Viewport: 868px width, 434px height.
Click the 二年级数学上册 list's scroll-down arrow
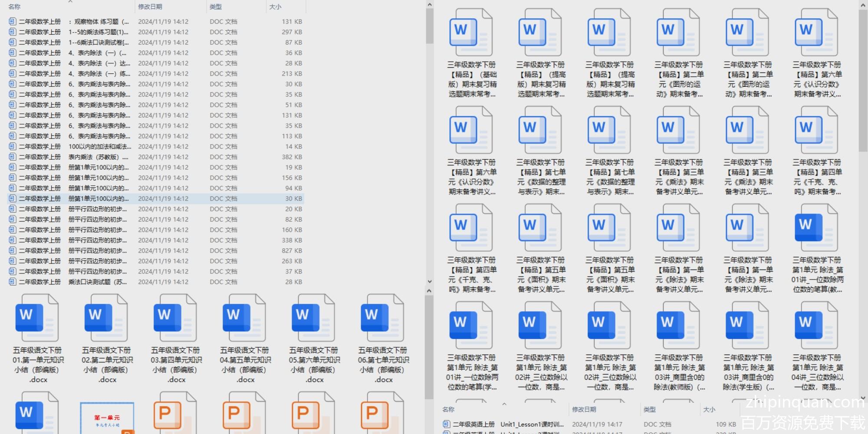[429, 281]
